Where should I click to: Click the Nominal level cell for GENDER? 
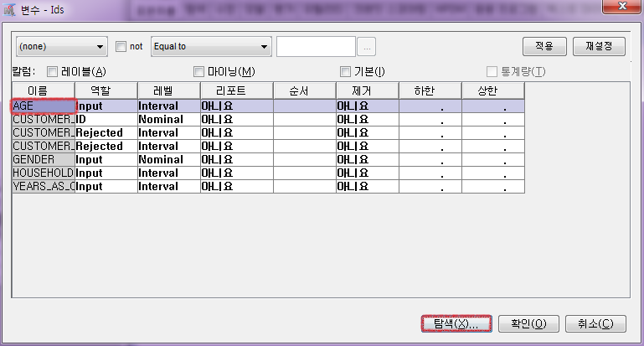tap(169, 159)
